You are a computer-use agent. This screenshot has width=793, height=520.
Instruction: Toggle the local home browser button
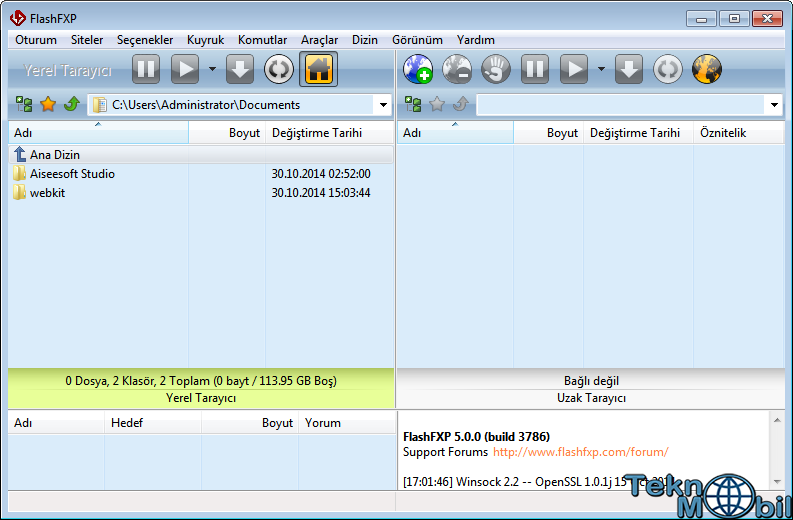click(319, 69)
